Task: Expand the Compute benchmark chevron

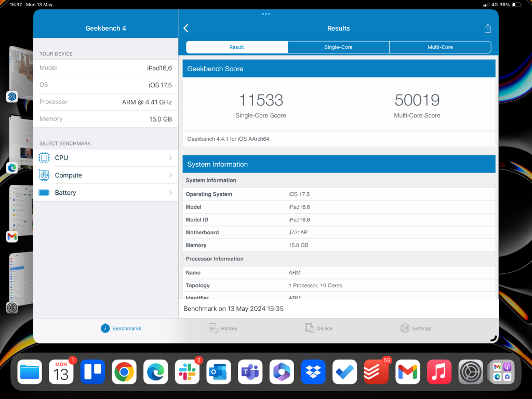Action: click(x=170, y=176)
